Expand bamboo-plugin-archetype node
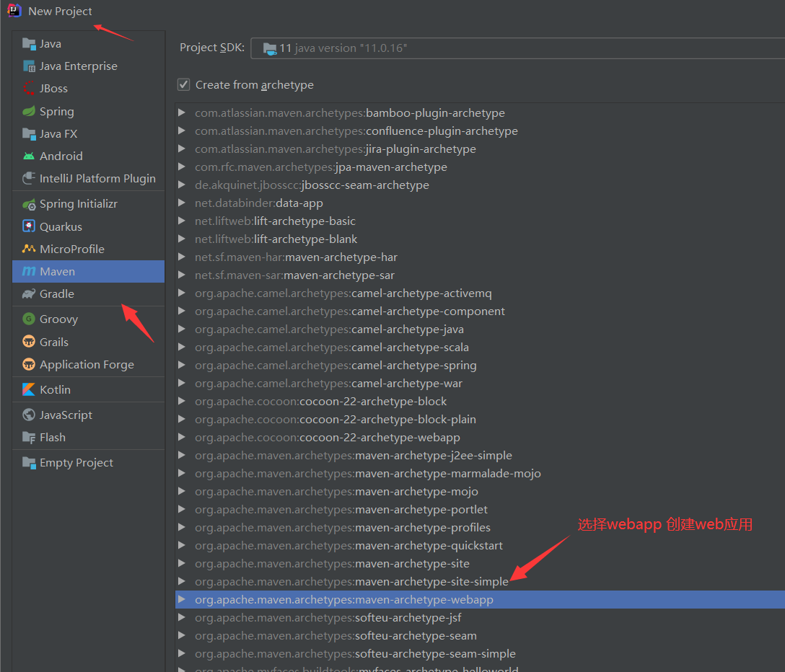 (182, 112)
